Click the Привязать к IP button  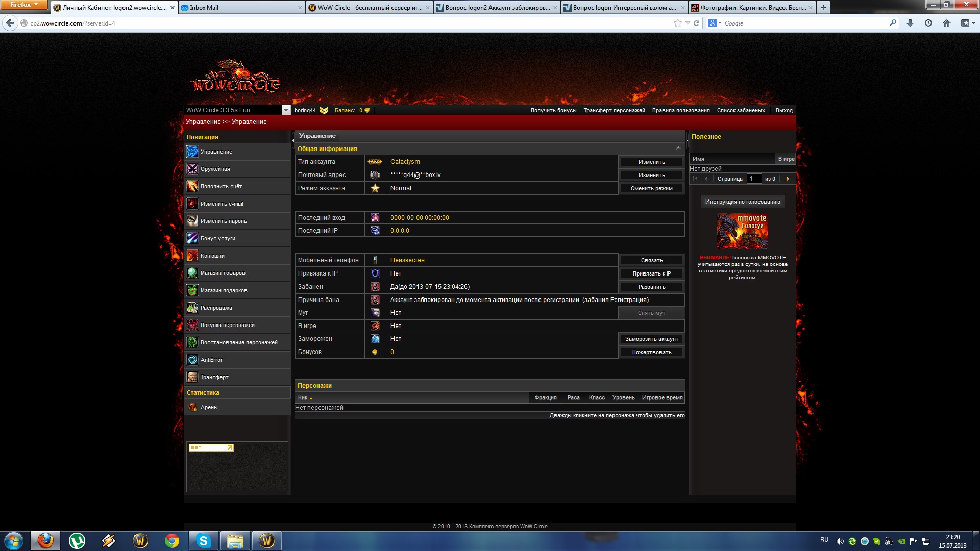coord(651,273)
